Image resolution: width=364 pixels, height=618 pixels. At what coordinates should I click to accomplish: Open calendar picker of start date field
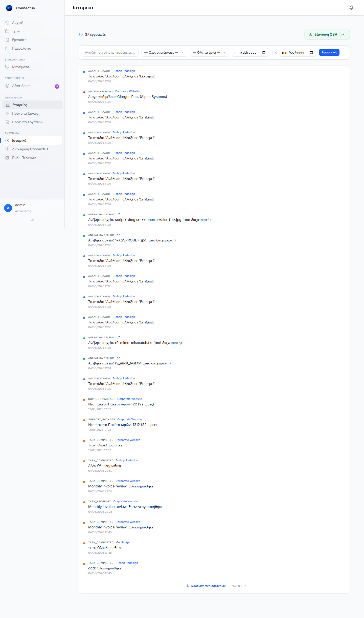pyautogui.click(x=264, y=52)
